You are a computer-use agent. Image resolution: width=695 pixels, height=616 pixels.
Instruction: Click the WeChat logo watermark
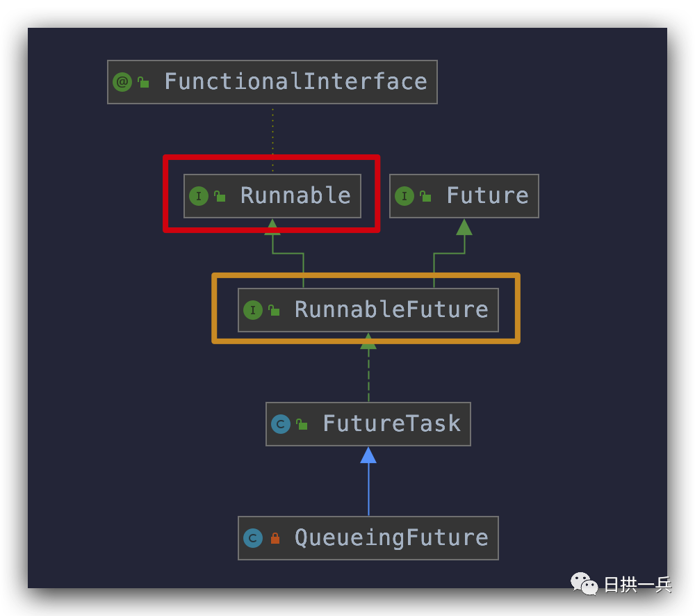pyautogui.click(x=584, y=583)
